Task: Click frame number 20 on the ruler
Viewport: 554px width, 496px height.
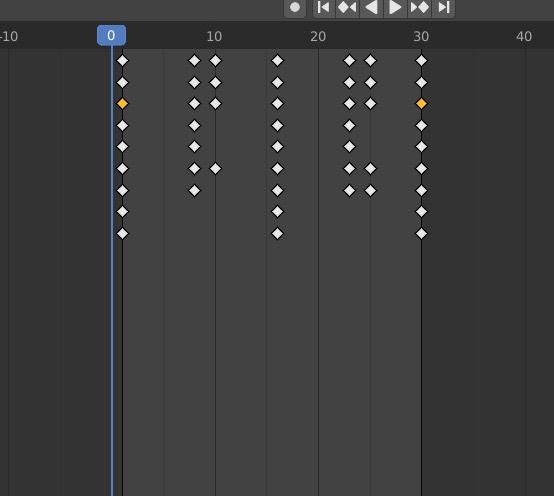Action: coord(318,36)
